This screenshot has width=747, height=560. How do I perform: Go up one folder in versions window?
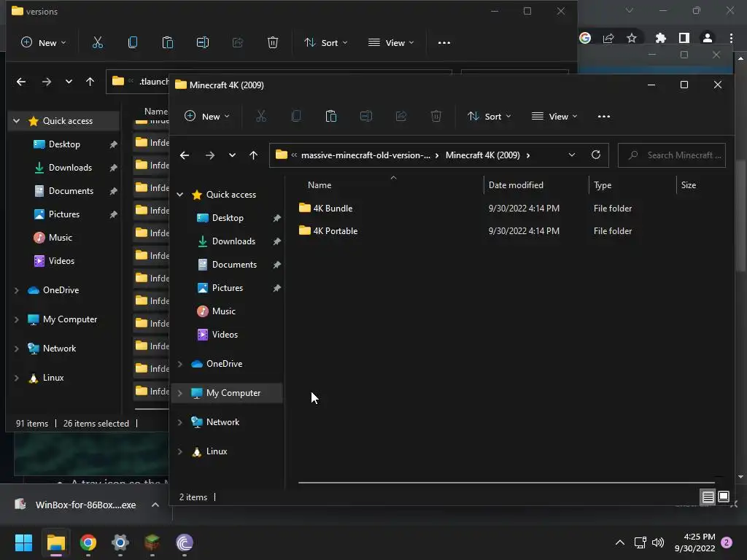(90, 82)
